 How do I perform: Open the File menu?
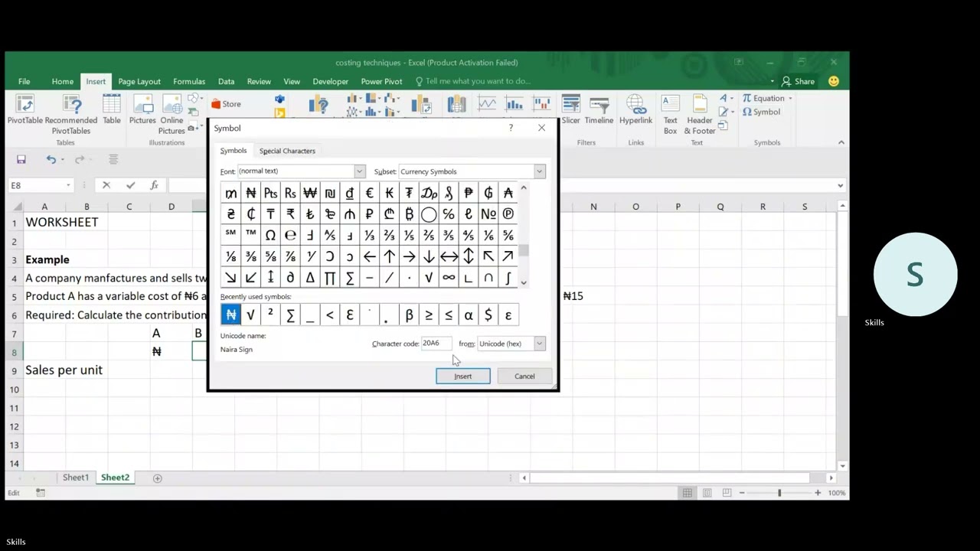click(x=24, y=81)
